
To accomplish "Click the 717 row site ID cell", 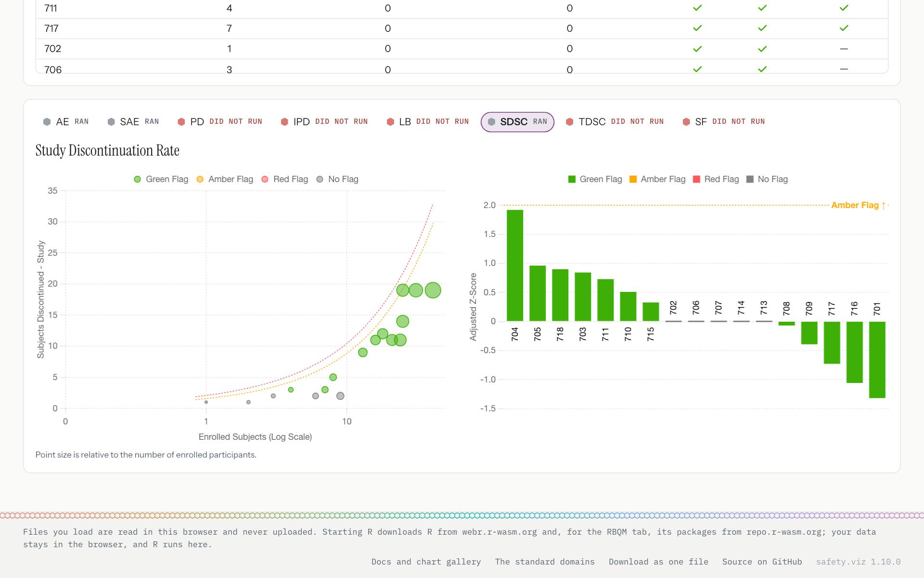I will [x=51, y=28].
